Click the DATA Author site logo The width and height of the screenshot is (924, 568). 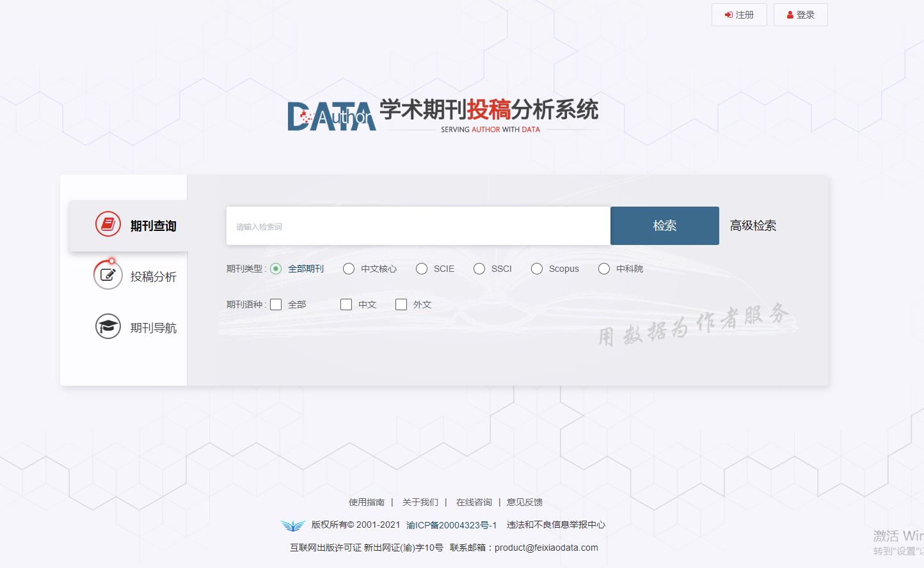331,116
